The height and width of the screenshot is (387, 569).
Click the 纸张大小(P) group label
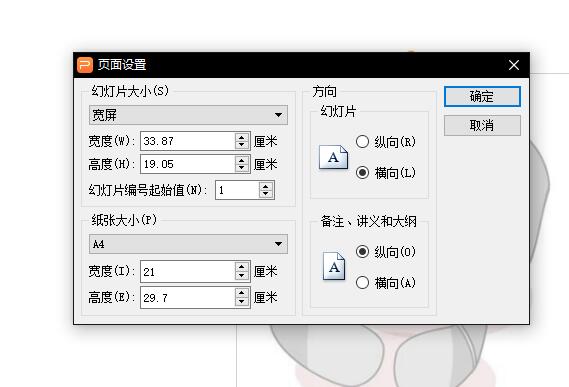(124, 220)
